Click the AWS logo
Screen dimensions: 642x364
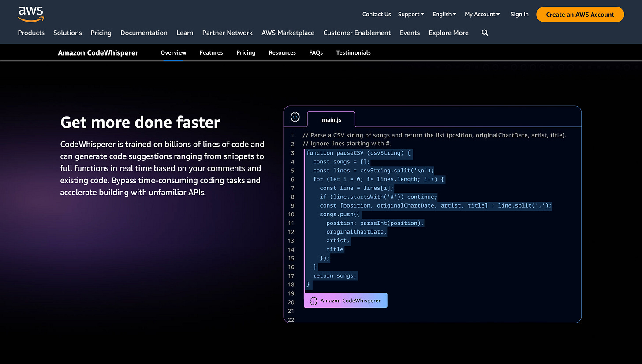31,14
